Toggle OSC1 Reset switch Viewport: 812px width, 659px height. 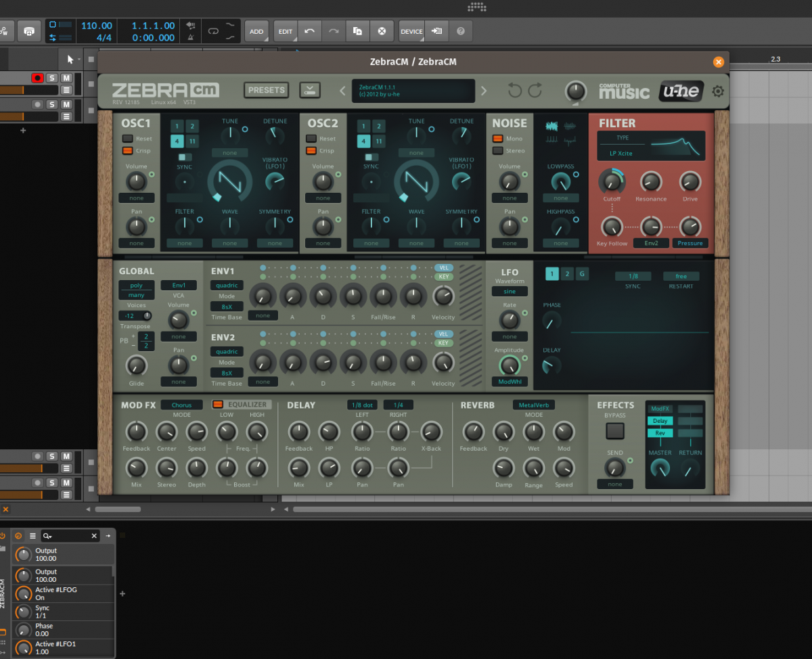[127, 139]
